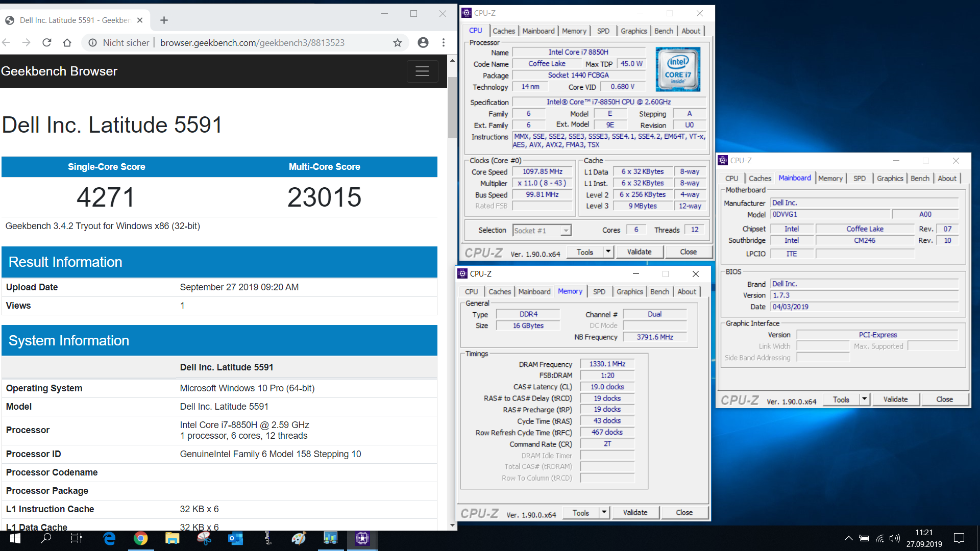Open the Chrome profile account icon
The height and width of the screenshot is (551, 980).
[423, 43]
